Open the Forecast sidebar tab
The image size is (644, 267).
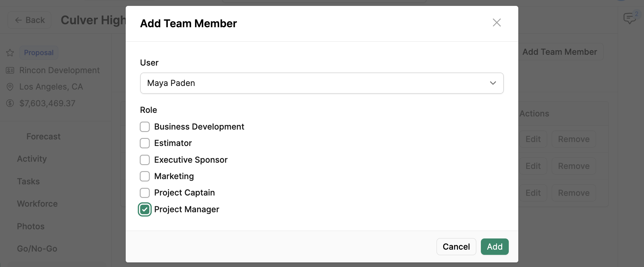pyautogui.click(x=43, y=136)
